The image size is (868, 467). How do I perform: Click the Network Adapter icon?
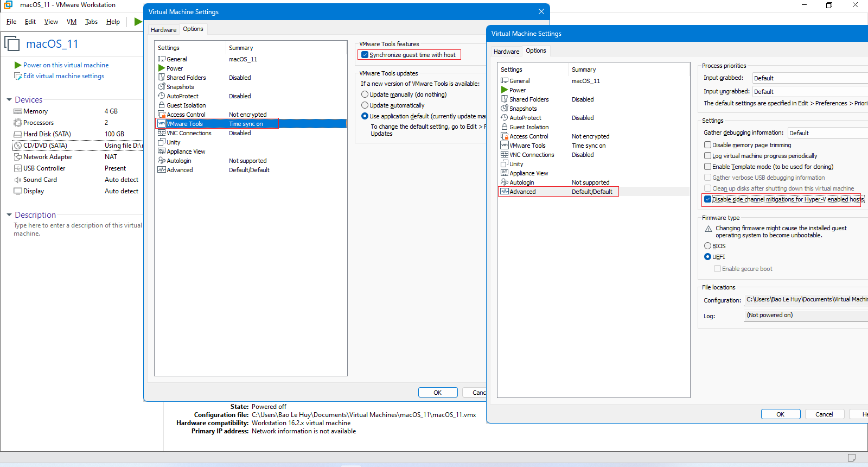point(18,157)
